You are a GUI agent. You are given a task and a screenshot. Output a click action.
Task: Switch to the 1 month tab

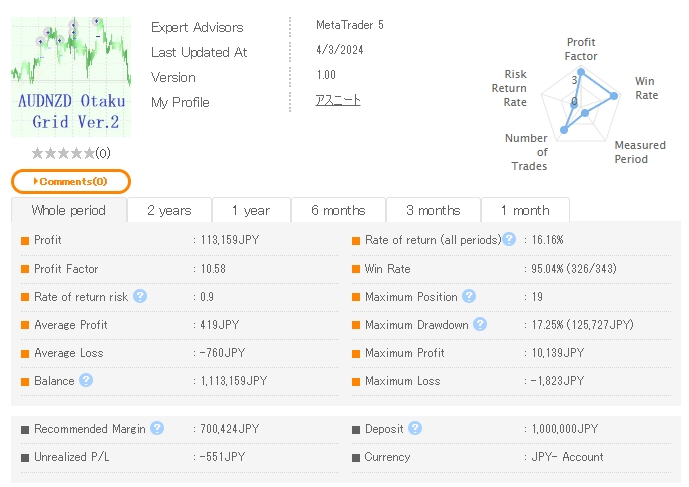pyautogui.click(x=526, y=210)
